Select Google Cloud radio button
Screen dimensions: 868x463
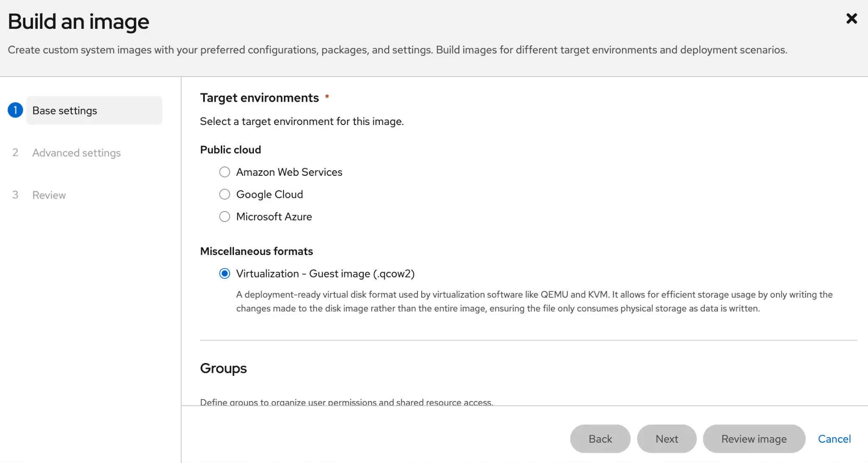tap(225, 194)
